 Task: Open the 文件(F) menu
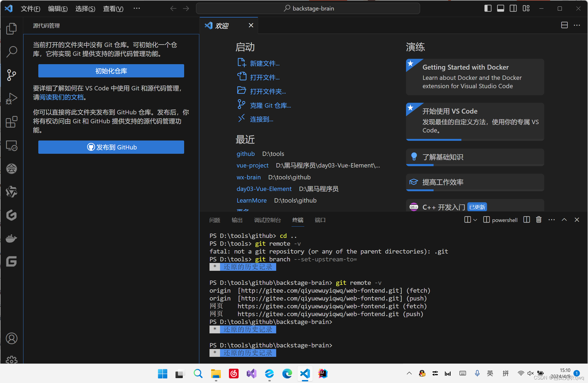coord(31,9)
